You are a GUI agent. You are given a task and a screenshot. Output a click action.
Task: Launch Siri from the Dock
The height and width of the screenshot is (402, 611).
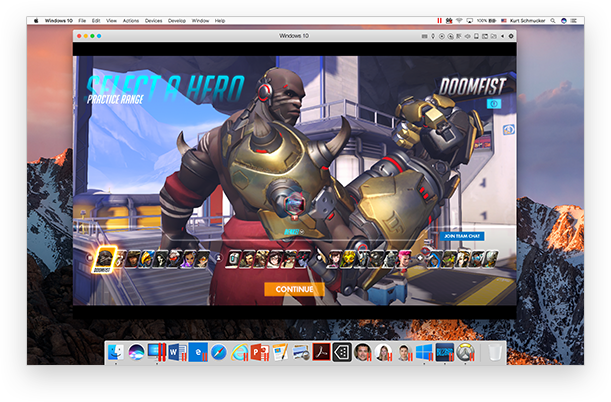coord(136,352)
